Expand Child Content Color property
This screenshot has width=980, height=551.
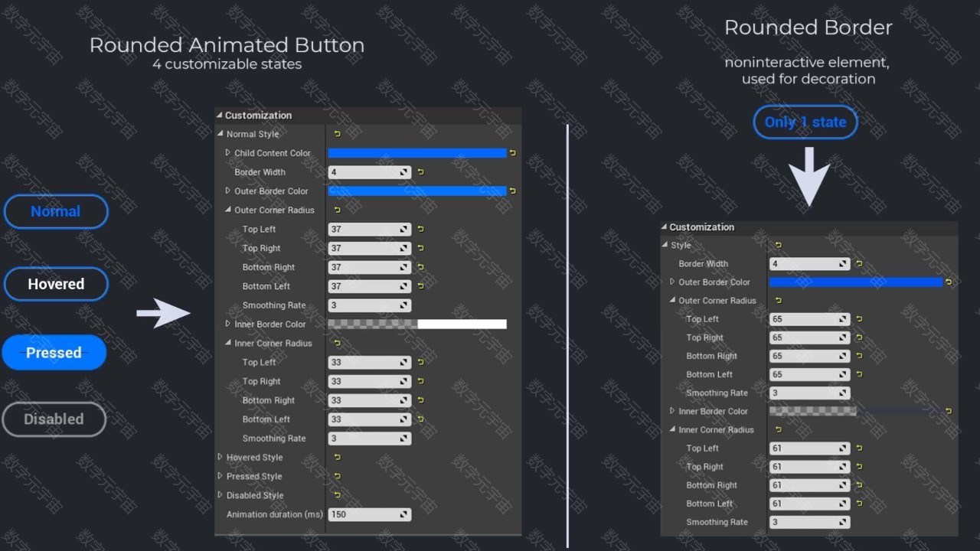pyautogui.click(x=228, y=153)
